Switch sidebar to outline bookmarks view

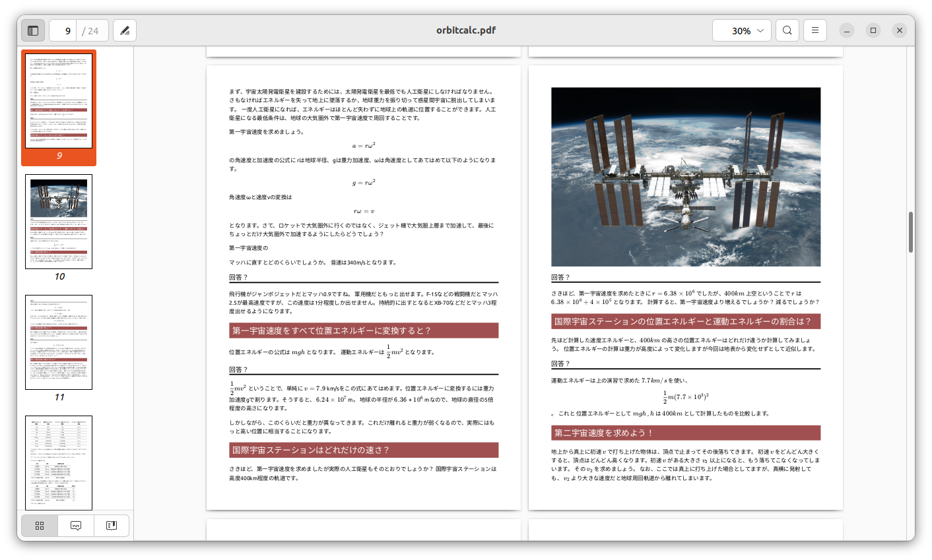[x=111, y=526]
